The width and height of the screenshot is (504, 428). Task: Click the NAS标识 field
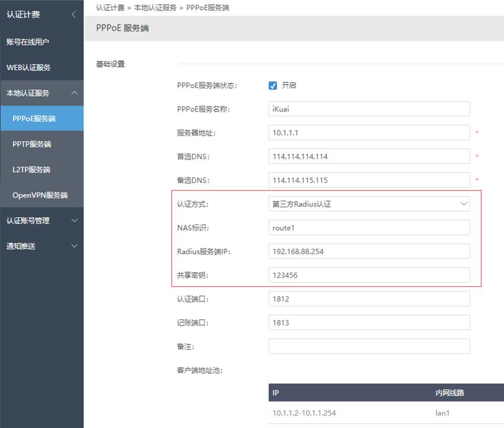(369, 228)
